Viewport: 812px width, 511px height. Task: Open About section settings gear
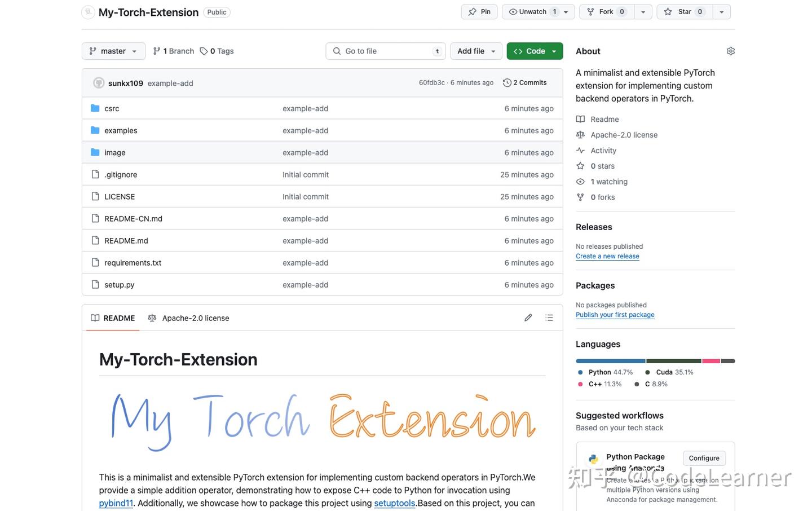pos(730,51)
